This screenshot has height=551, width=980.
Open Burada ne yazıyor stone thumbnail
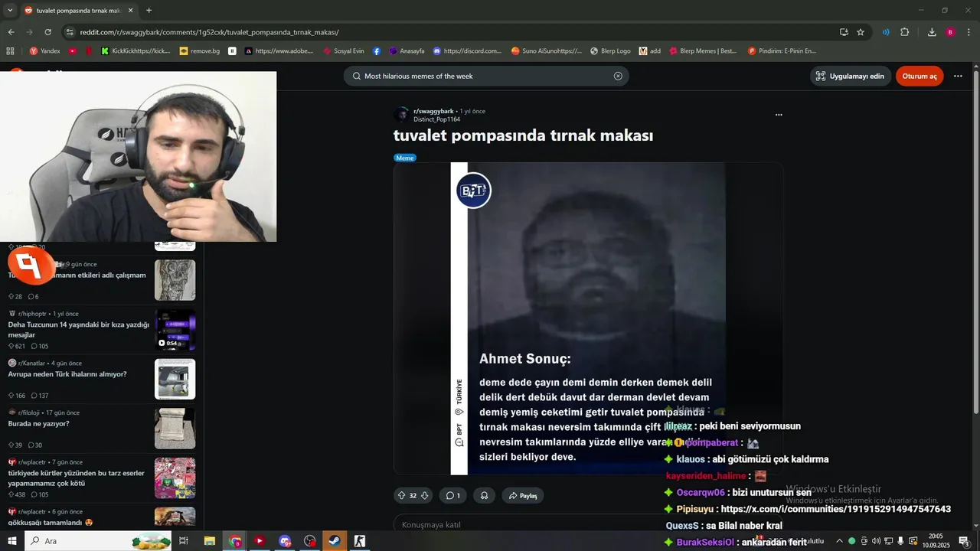pos(175,429)
